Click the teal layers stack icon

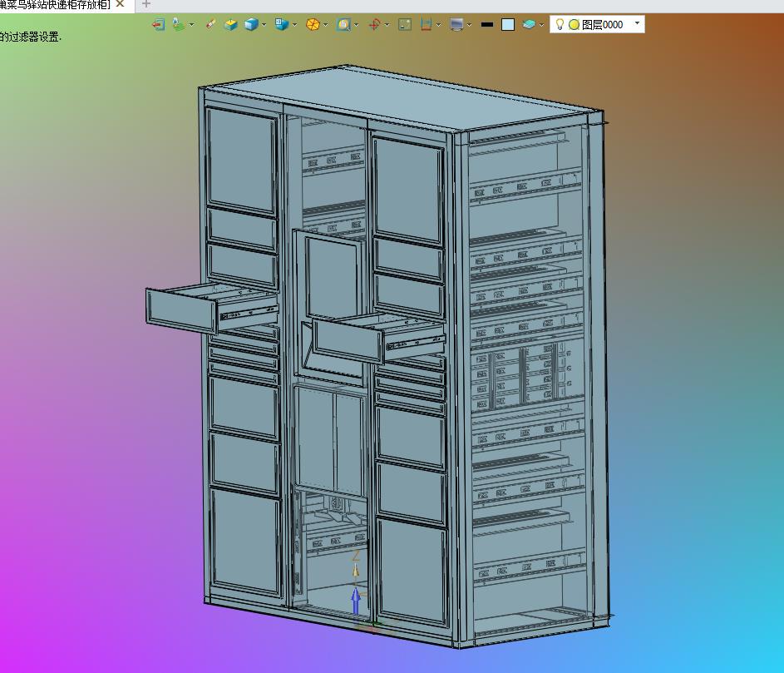(529, 24)
